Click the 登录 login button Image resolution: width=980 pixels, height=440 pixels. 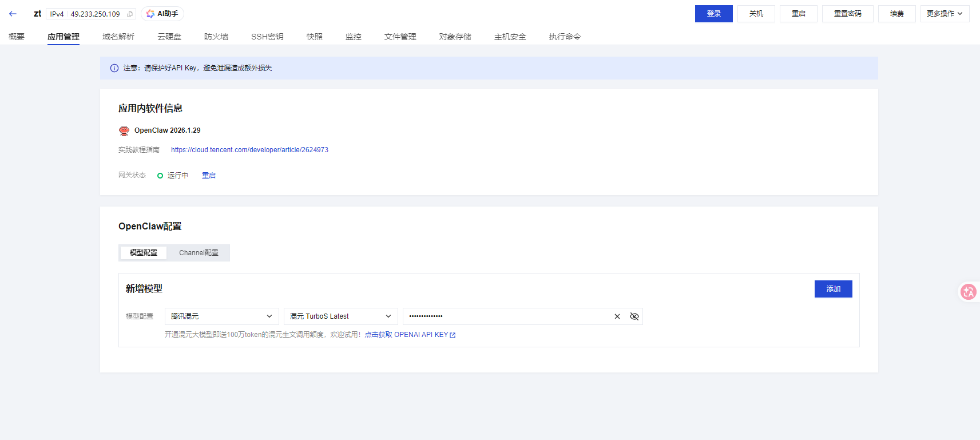click(x=713, y=14)
